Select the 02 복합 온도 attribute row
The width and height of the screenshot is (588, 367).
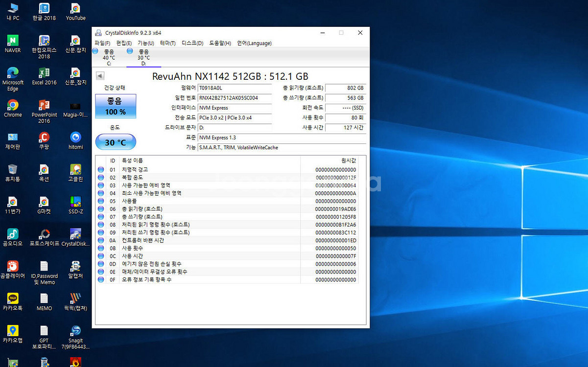(x=227, y=178)
